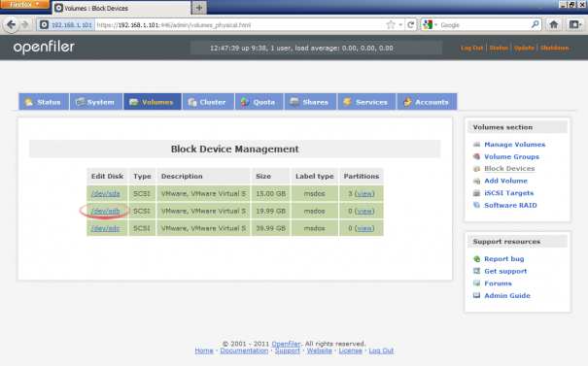
Task: Open Volume Groups in sidebar
Action: pos(511,156)
